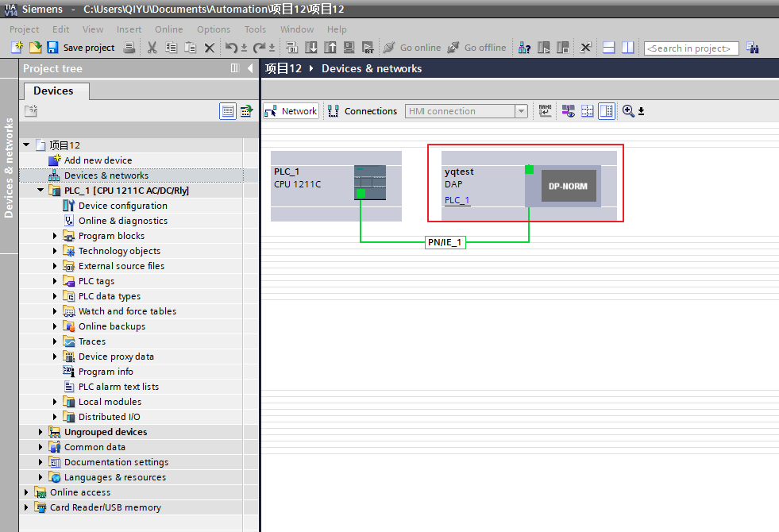Click the Start runtime RT icon
This screenshot has height=532, width=779.
368,48
